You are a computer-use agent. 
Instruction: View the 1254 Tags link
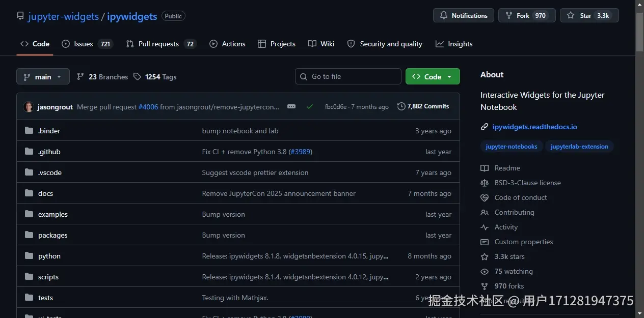pos(155,77)
